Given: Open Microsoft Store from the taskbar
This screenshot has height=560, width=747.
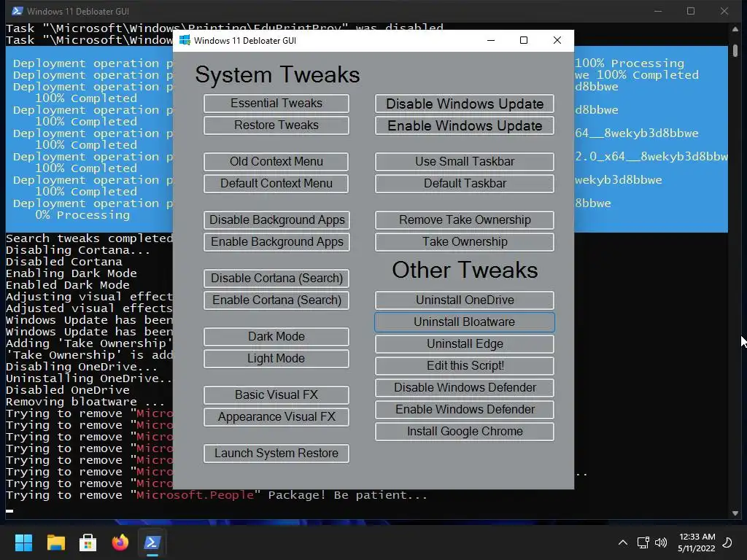Looking at the screenshot, I should click(88, 542).
